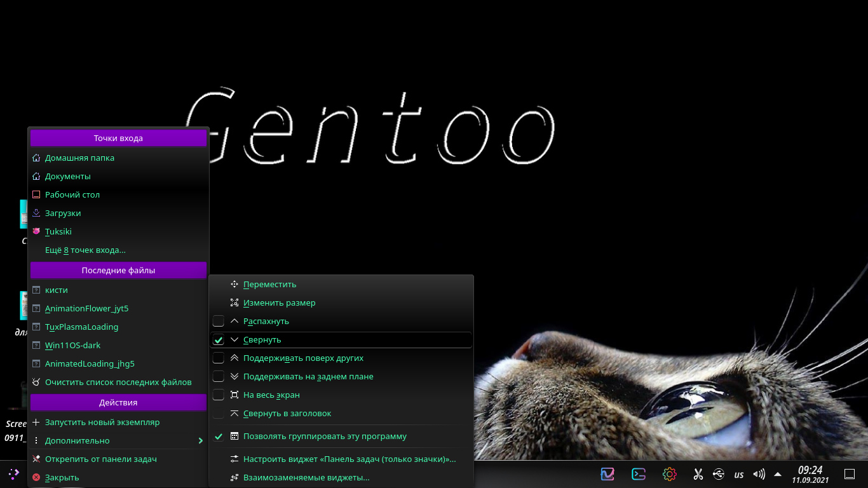Expand hidden system tray icons arrow
Viewport: 868px width, 488px height.
[778, 474]
